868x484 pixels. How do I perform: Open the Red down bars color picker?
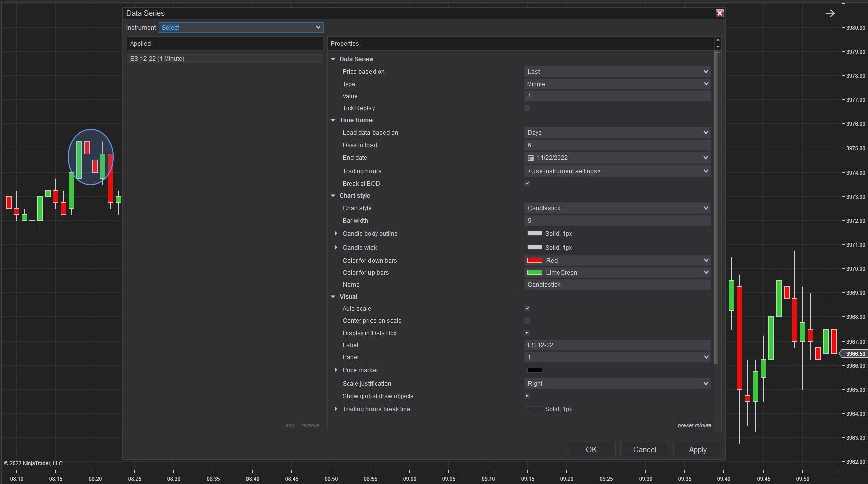tap(617, 261)
